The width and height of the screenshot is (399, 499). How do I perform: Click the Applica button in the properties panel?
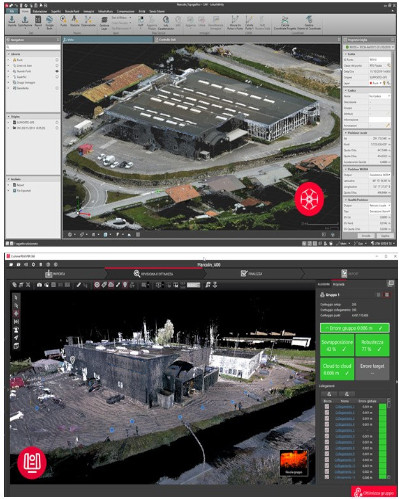click(385, 236)
